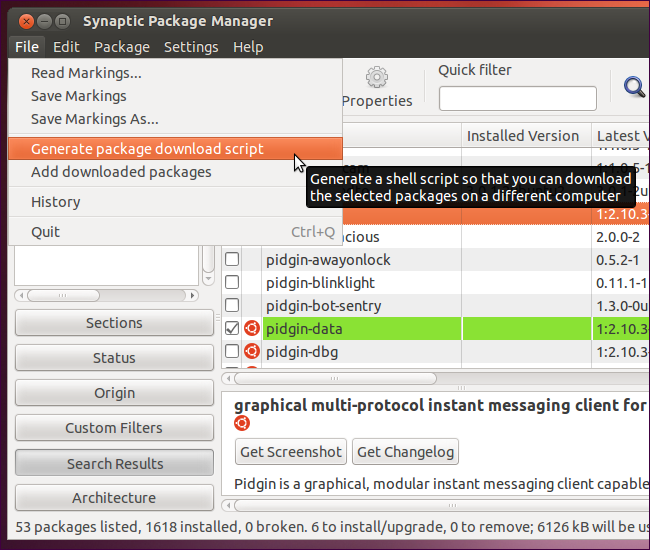Select the pidgin-awayonlock package row

(x=435, y=259)
